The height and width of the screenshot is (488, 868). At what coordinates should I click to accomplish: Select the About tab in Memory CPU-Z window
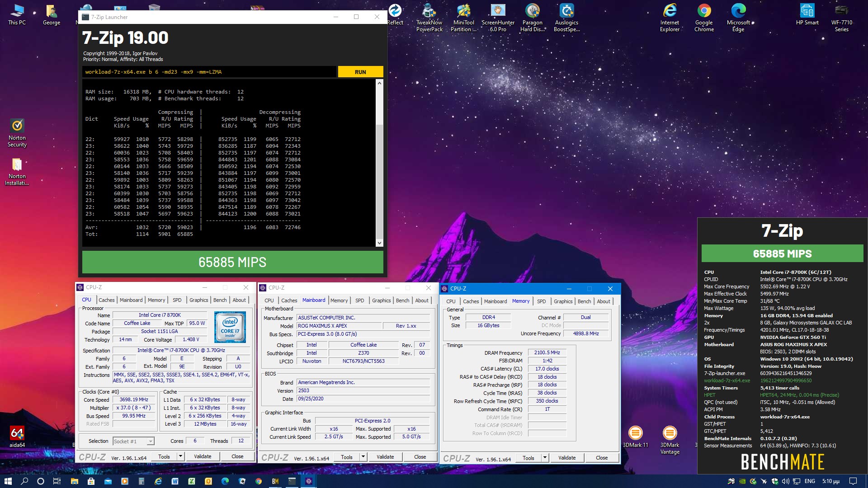(x=604, y=301)
